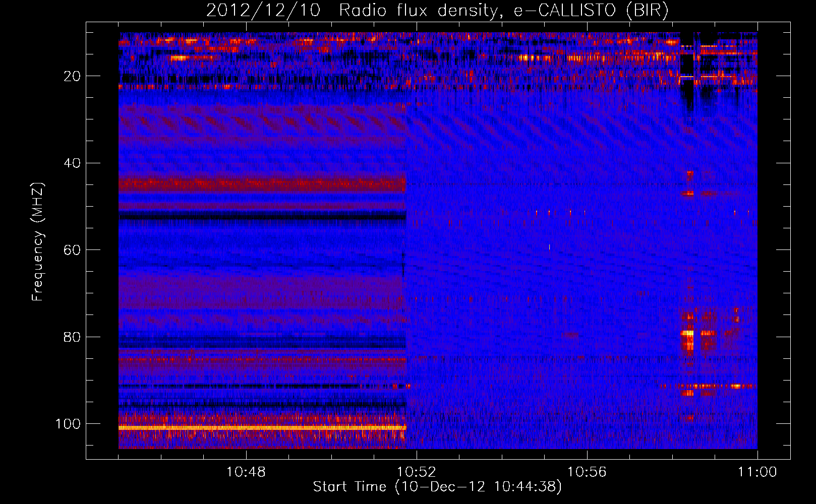The image size is (816, 504).
Task: Click the bright yellow line near 101 MHz
Action: (262, 428)
